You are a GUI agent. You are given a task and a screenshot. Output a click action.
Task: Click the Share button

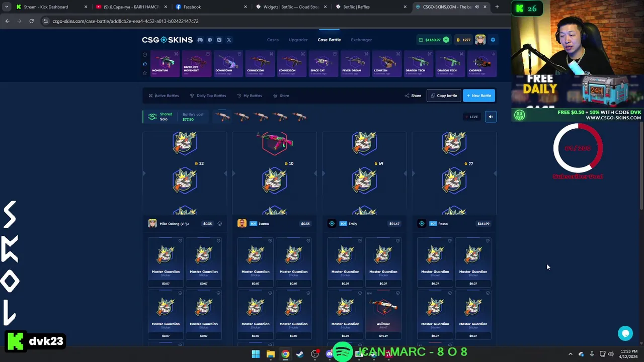[x=413, y=96]
